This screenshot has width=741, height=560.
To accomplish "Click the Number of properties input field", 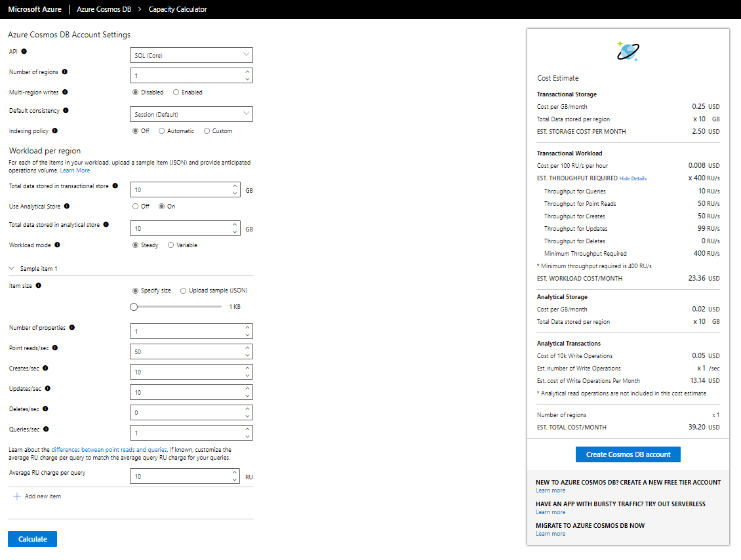I will [191, 331].
